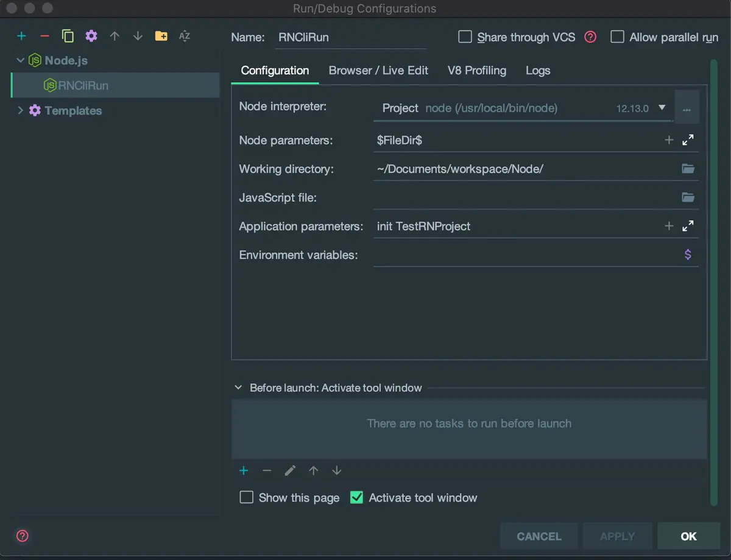Sort configurations alphabetically with the AZ icon
Screen dimensions: 731x560
[185, 37]
